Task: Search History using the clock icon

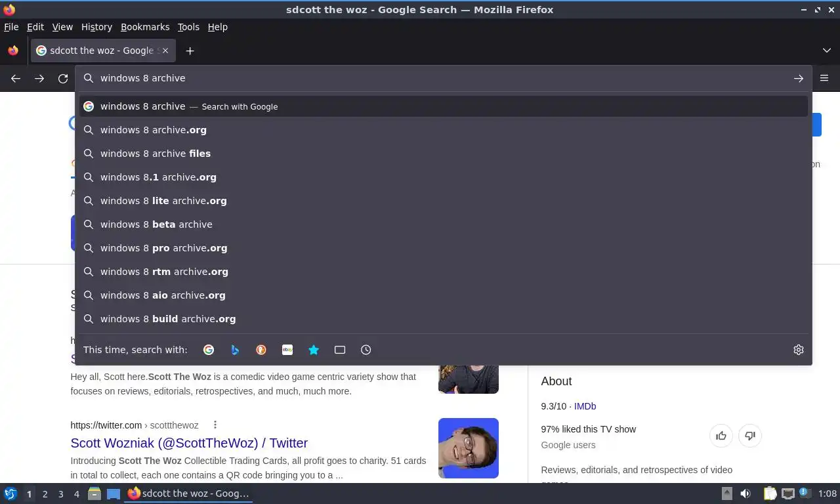Action: point(366,350)
